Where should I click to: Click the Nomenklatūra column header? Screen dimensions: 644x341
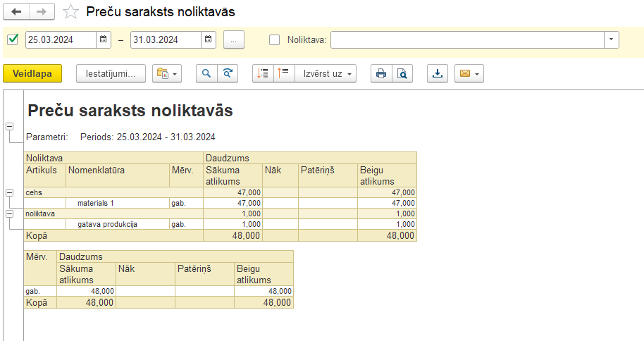pyautogui.click(x=118, y=175)
